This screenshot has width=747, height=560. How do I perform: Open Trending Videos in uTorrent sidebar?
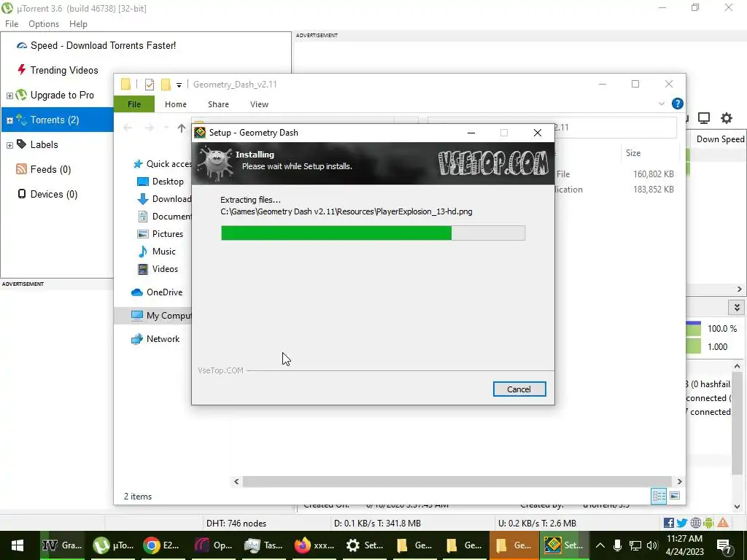64,70
